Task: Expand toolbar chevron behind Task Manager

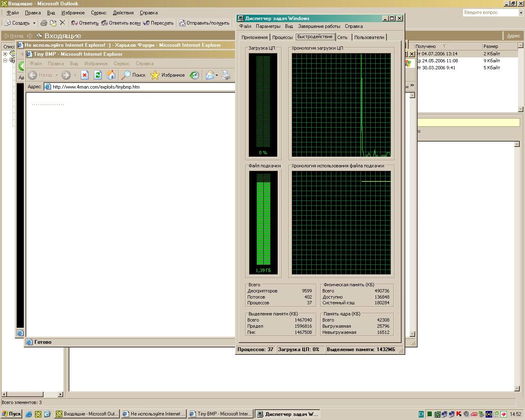Action: (x=412, y=86)
